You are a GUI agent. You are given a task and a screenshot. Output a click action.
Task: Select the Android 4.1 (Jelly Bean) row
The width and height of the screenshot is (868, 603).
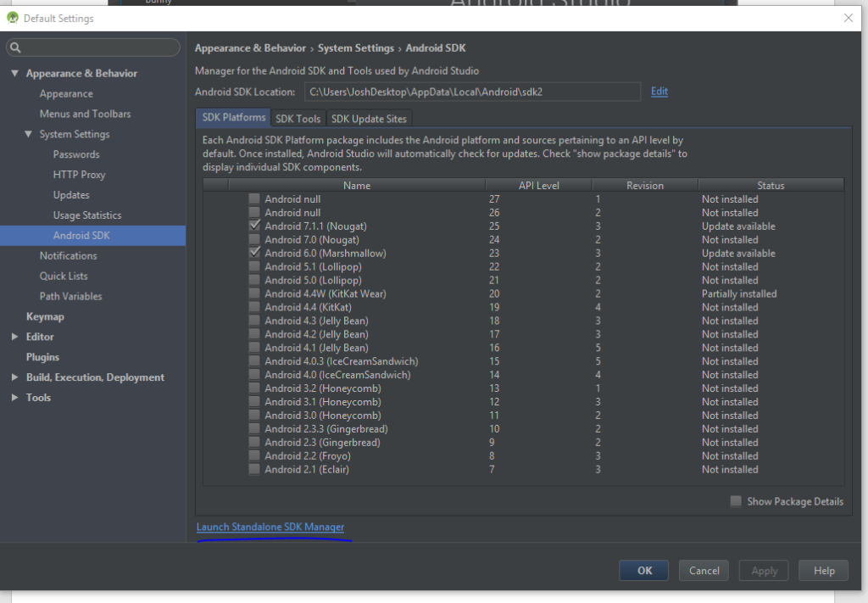[x=523, y=348]
